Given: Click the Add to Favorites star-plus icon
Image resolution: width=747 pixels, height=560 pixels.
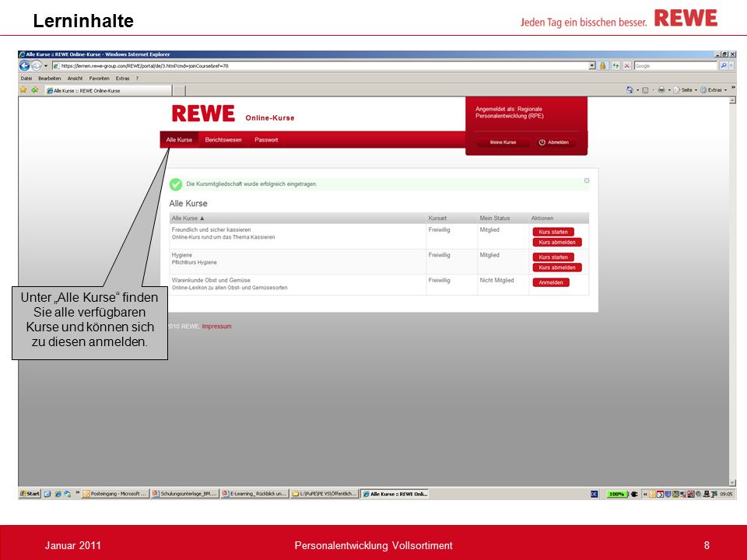Looking at the screenshot, I should [35, 89].
